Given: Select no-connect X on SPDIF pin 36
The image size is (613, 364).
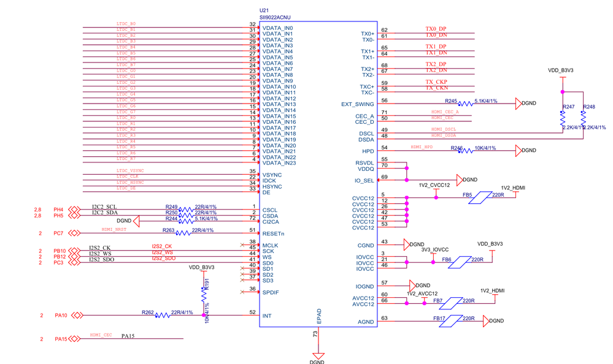Looking at the screenshot, I should [242, 292].
